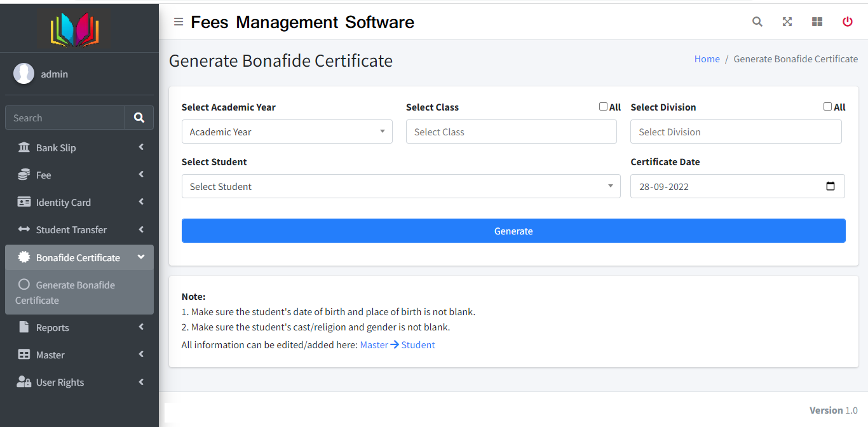Follow the Master → Student link
The width and height of the screenshot is (868, 427).
tap(397, 344)
